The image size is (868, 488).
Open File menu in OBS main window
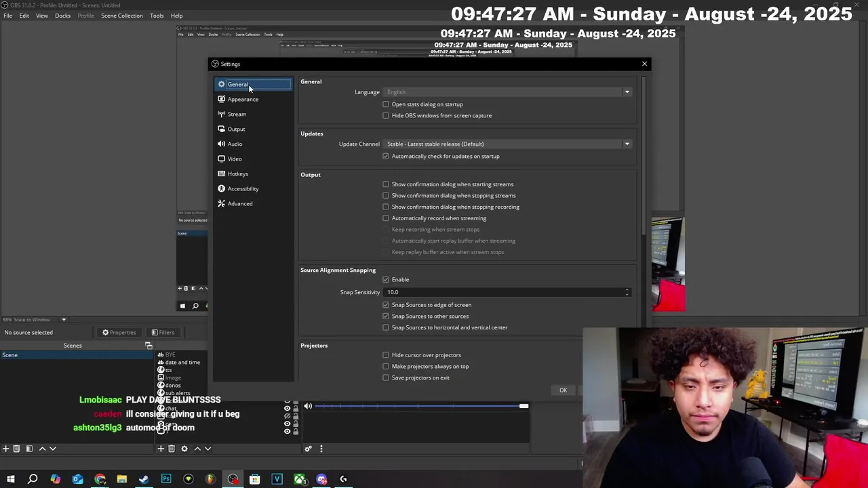[x=7, y=16]
